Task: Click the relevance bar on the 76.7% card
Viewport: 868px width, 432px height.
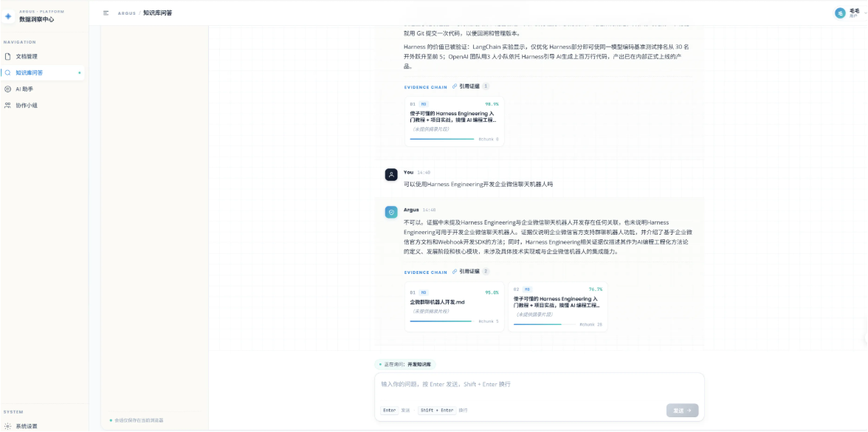Action: click(545, 325)
